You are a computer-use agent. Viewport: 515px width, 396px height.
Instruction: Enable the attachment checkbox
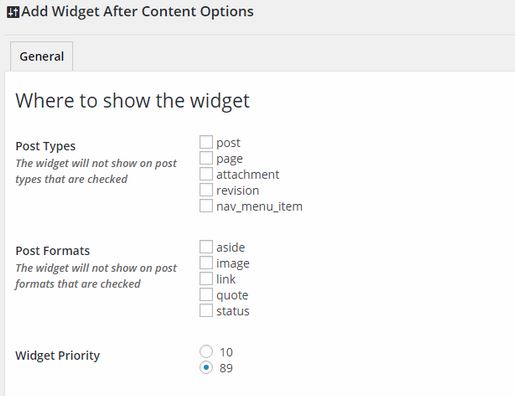point(206,174)
